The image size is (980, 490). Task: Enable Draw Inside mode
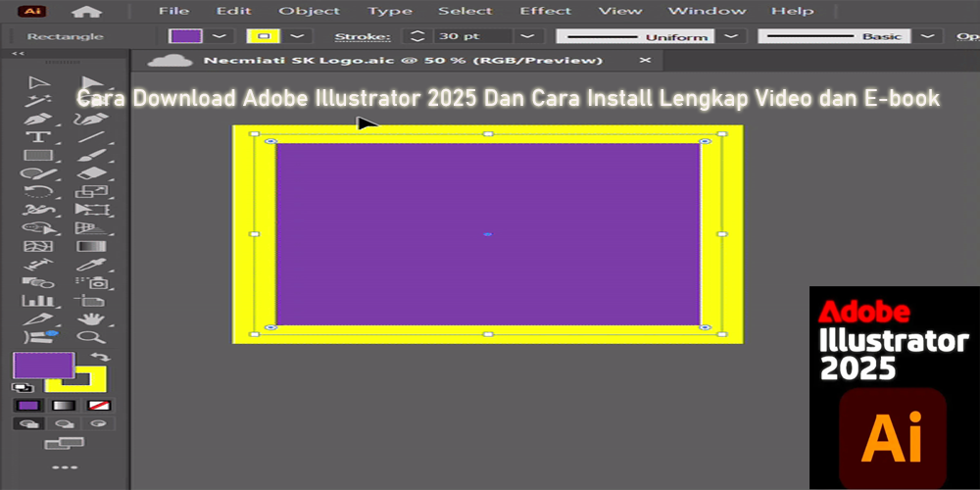click(x=99, y=423)
